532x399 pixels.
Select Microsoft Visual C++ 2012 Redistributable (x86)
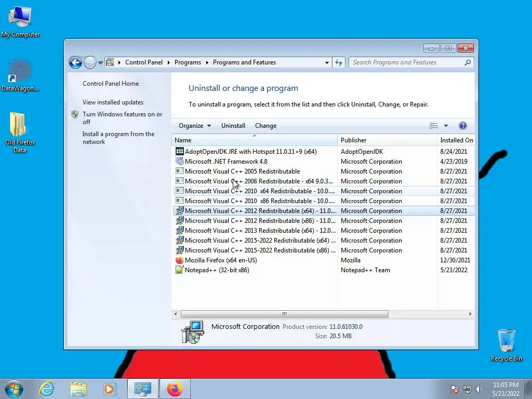coord(324,220)
